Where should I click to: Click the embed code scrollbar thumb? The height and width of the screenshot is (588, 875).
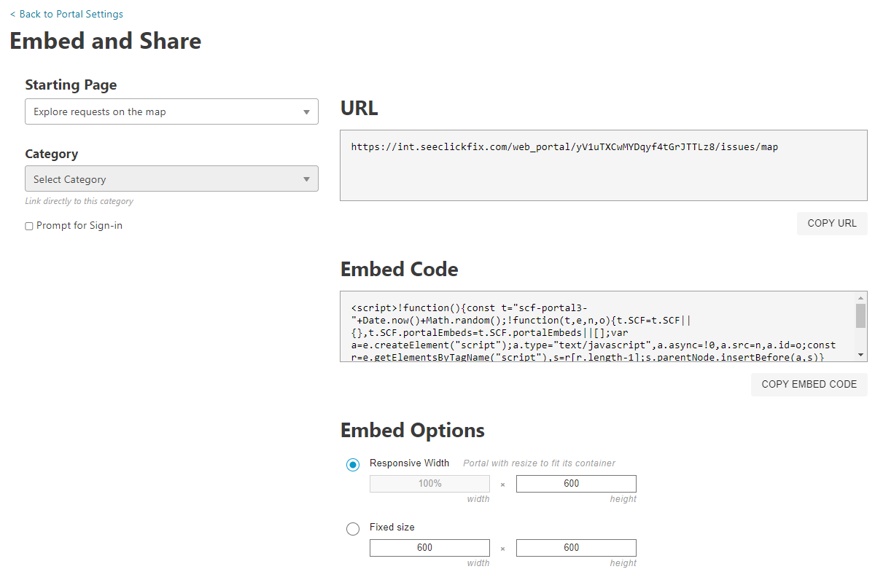pyautogui.click(x=861, y=316)
